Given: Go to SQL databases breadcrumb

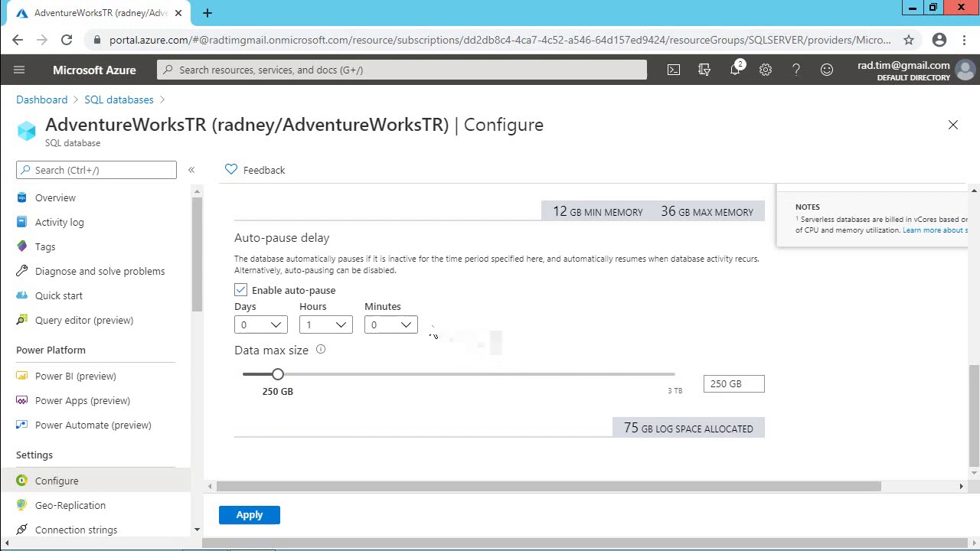Looking at the screenshot, I should click(119, 99).
